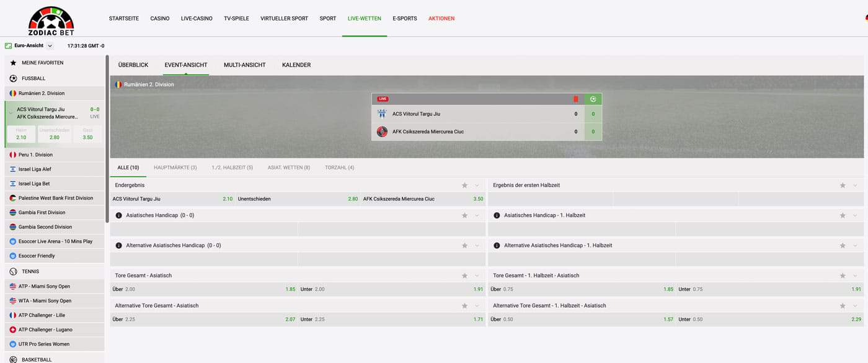Click the star icon beside Meine Favoriten

pos(13,63)
